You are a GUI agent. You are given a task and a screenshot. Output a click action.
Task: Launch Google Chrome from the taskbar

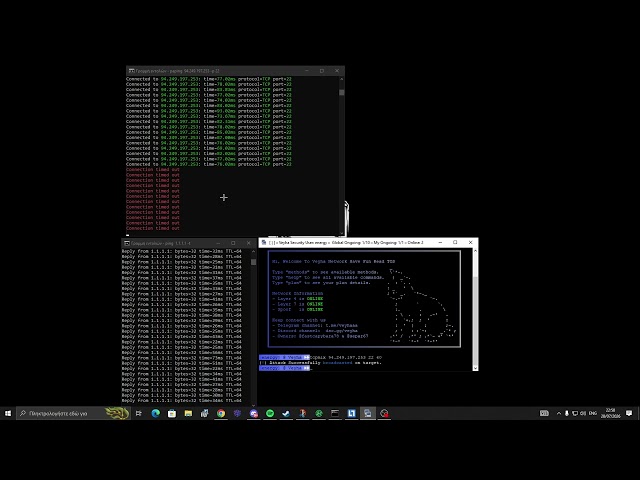pos(221,413)
